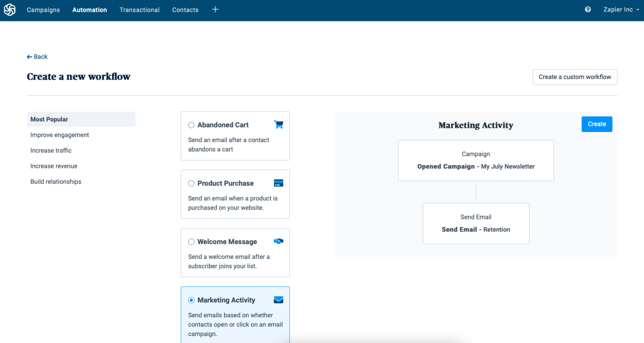Select the Welcome Message radio button

(191, 242)
